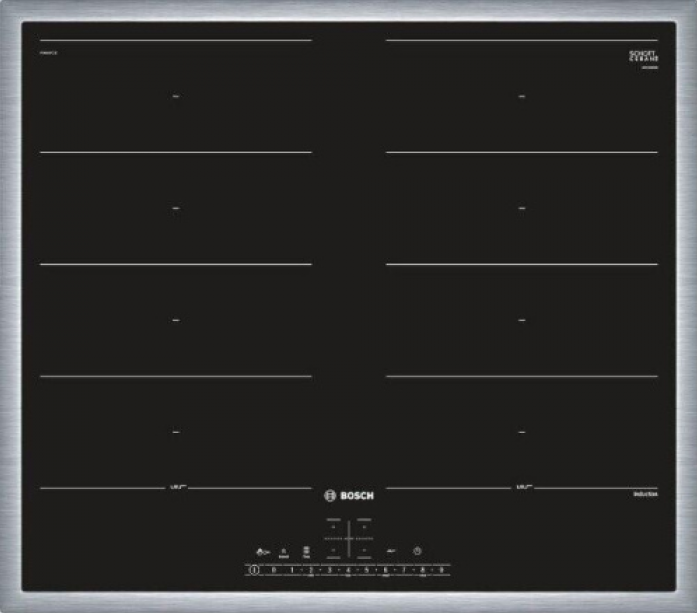Click the bottom-right zone center marker
Image resolution: width=697 pixels, height=613 pixels.
(x=522, y=432)
